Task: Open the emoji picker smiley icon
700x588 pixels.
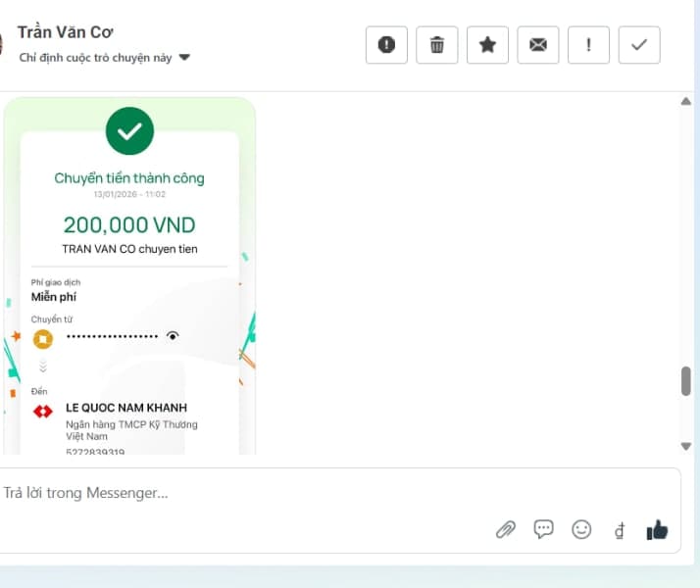Action: pyautogui.click(x=581, y=529)
